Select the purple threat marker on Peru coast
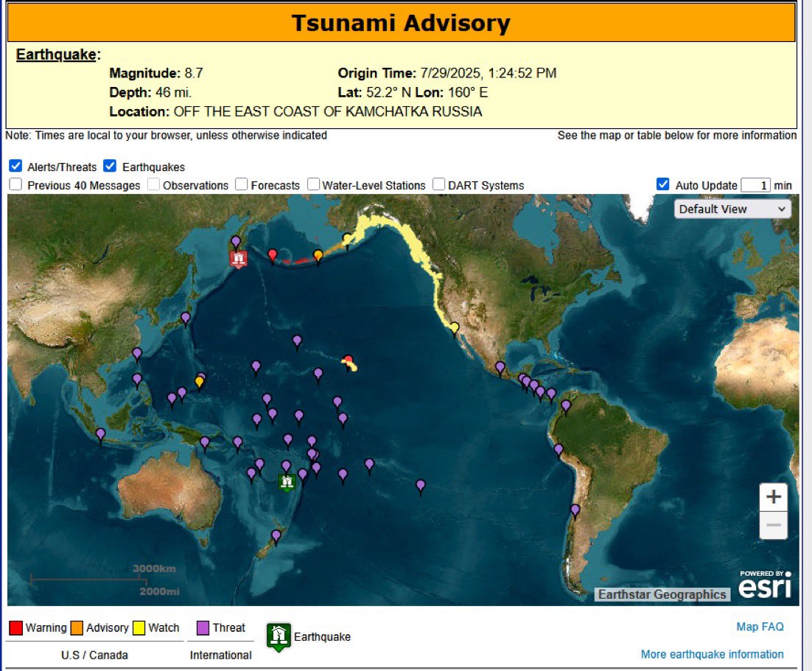The image size is (812, 671). click(x=559, y=451)
